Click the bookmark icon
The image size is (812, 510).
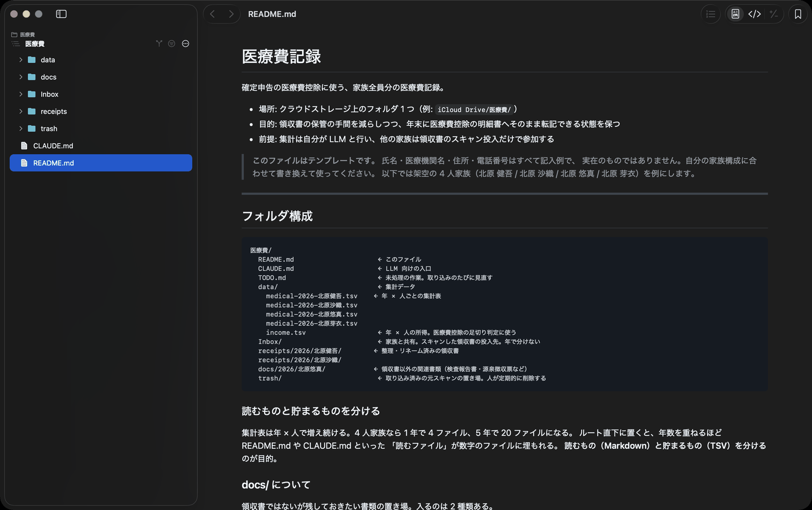coord(798,14)
